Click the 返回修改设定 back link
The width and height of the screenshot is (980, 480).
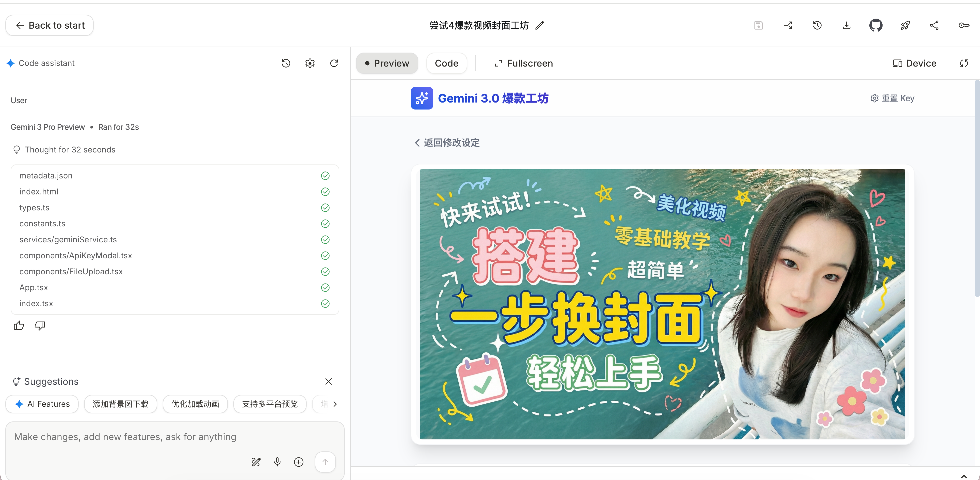(x=447, y=142)
